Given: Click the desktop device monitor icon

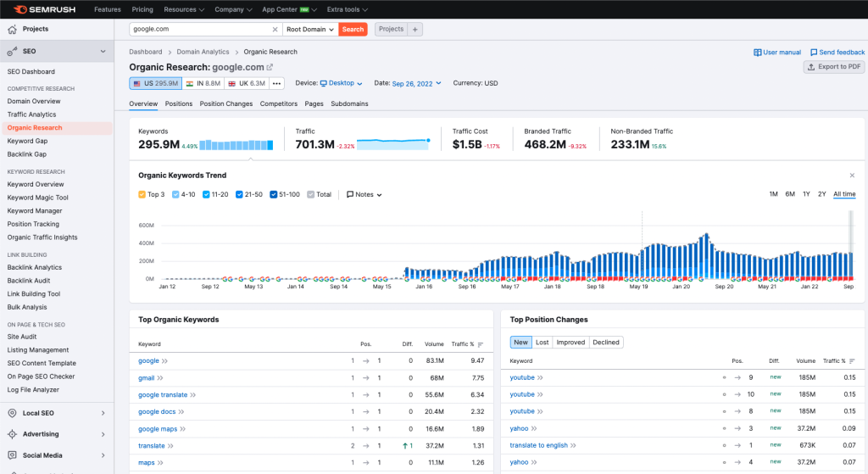Looking at the screenshot, I should [x=323, y=84].
